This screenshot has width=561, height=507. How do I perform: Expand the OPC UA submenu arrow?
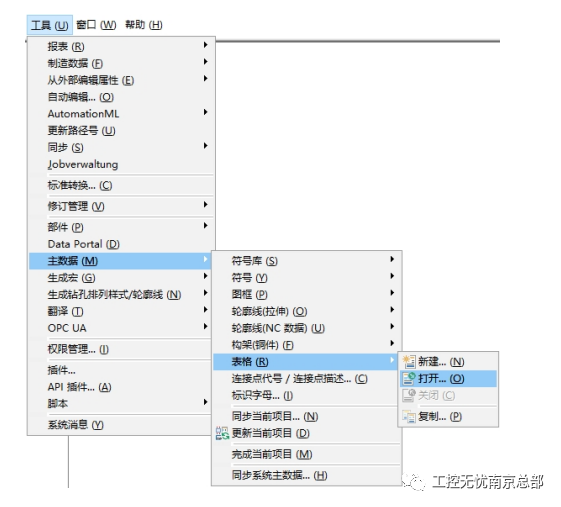(205, 326)
